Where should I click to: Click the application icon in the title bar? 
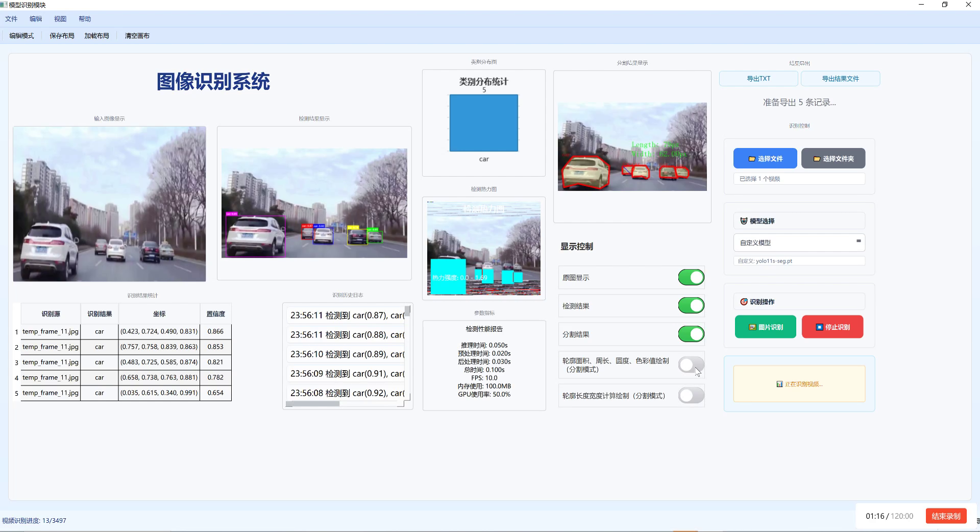pos(4,5)
